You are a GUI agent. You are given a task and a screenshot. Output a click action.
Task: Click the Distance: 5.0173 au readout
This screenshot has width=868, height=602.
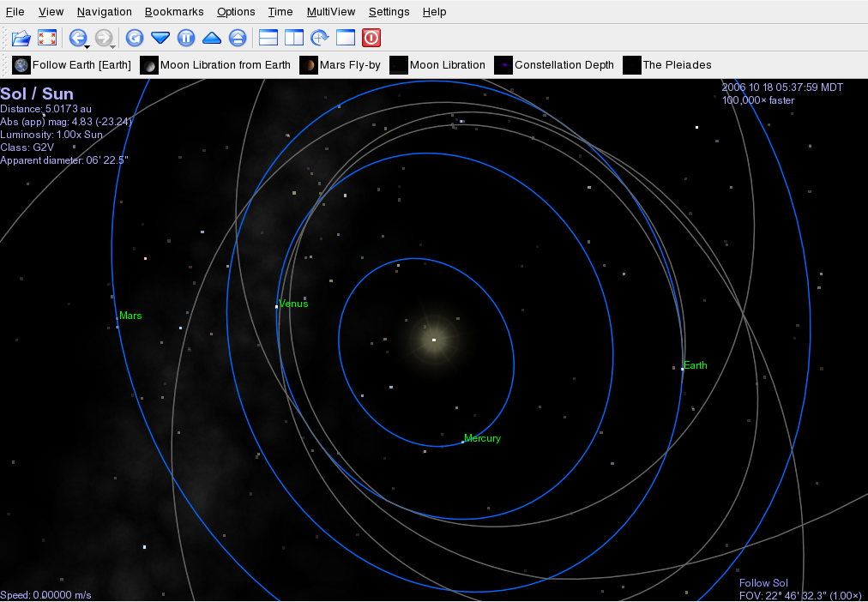(x=46, y=109)
